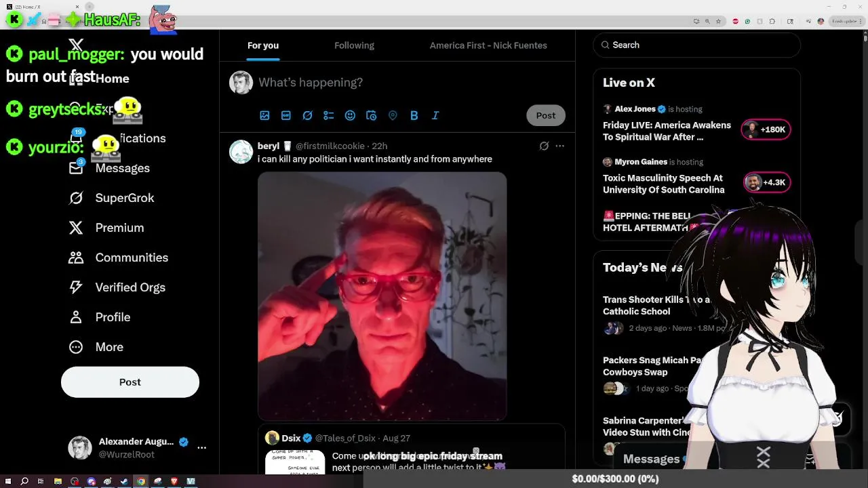The height and width of the screenshot is (488, 868).
Task: Open the More menu in sidebar
Action: coord(96,347)
